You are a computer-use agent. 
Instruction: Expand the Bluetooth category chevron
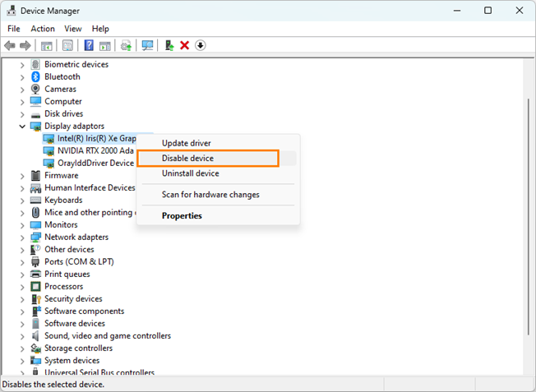[22, 77]
